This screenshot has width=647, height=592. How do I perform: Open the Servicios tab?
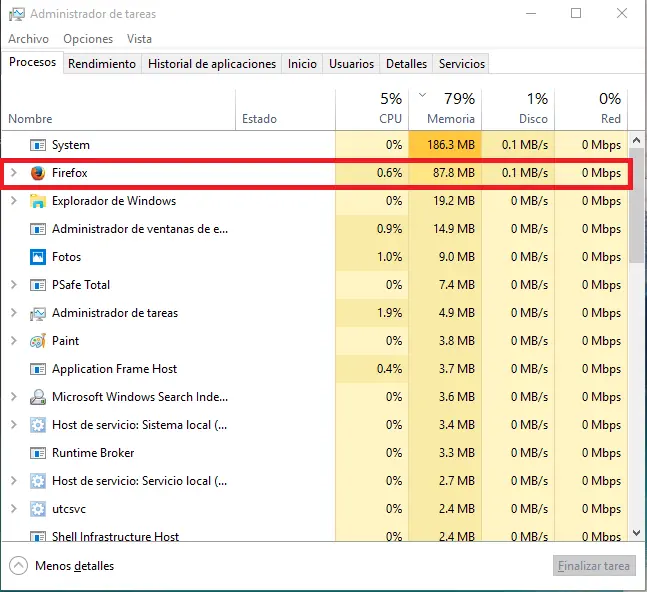pyautogui.click(x=461, y=64)
